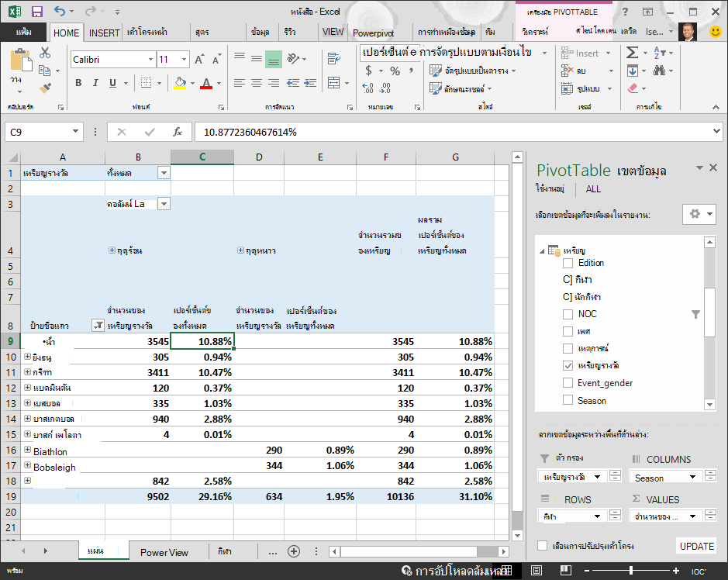Uncheck the checked เหรียญรางวัล field checkbox
Screen dimensions: 728x580
point(568,365)
